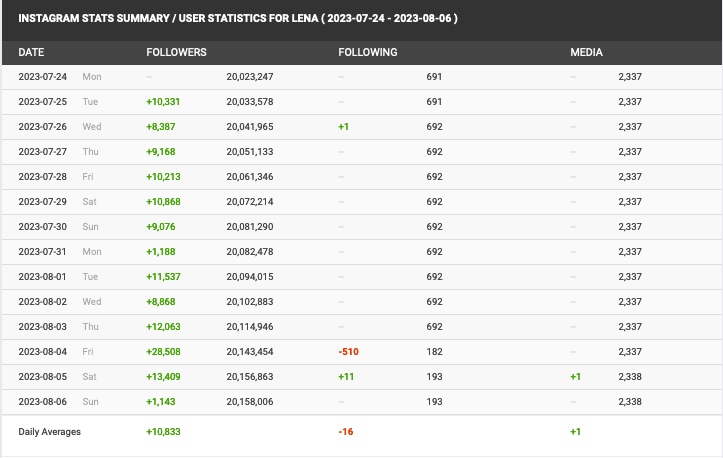The image size is (723, 458).
Task: Click the Instagram Stats Summary title
Action: click(238, 18)
